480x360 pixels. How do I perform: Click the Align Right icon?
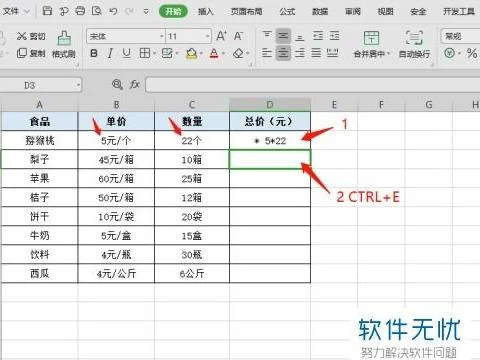(300, 53)
